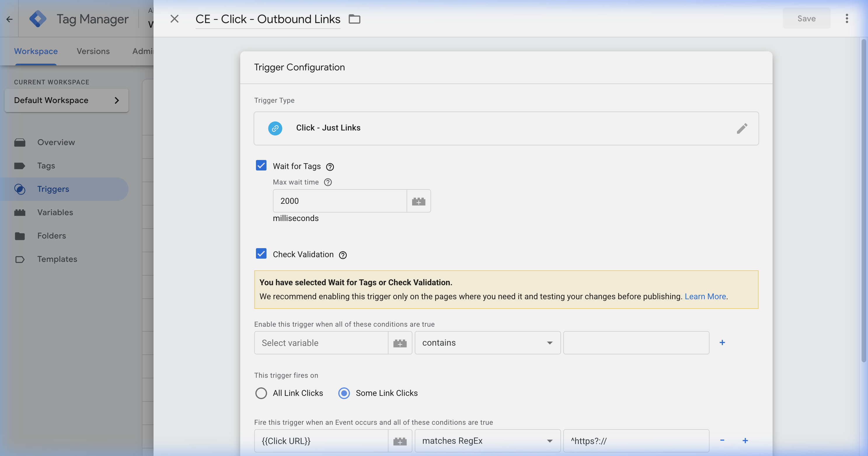Click the folder icon next to the trigger name
The height and width of the screenshot is (456, 868).
coord(355,19)
